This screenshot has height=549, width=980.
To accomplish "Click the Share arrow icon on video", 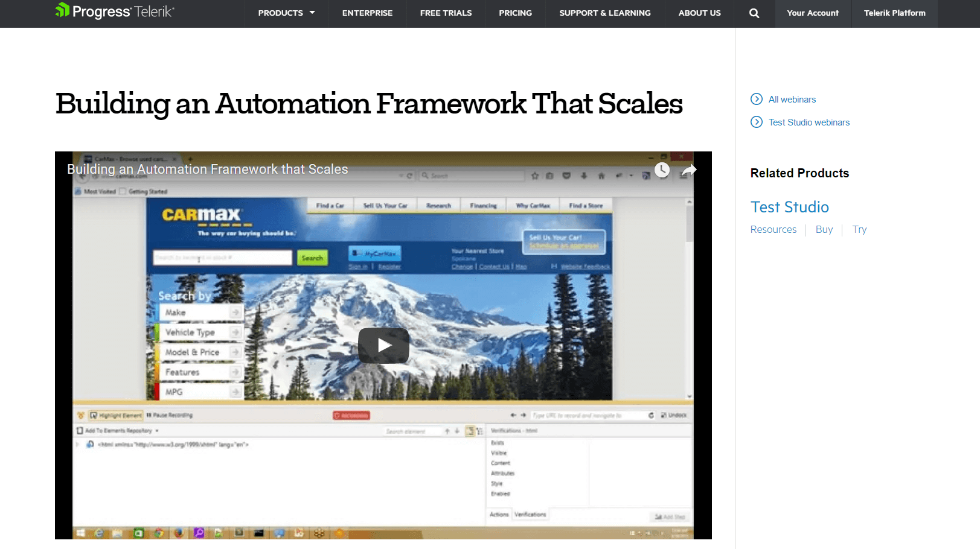I will point(689,170).
